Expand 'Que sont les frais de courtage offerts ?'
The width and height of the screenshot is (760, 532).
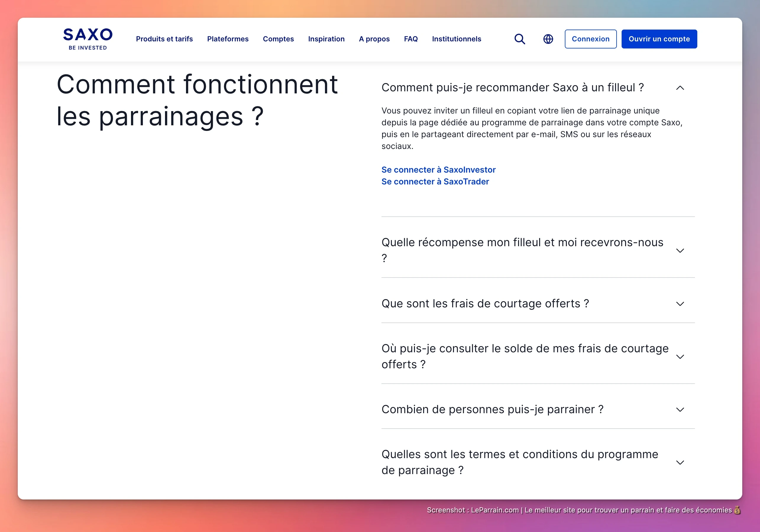click(x=680, y=304)
